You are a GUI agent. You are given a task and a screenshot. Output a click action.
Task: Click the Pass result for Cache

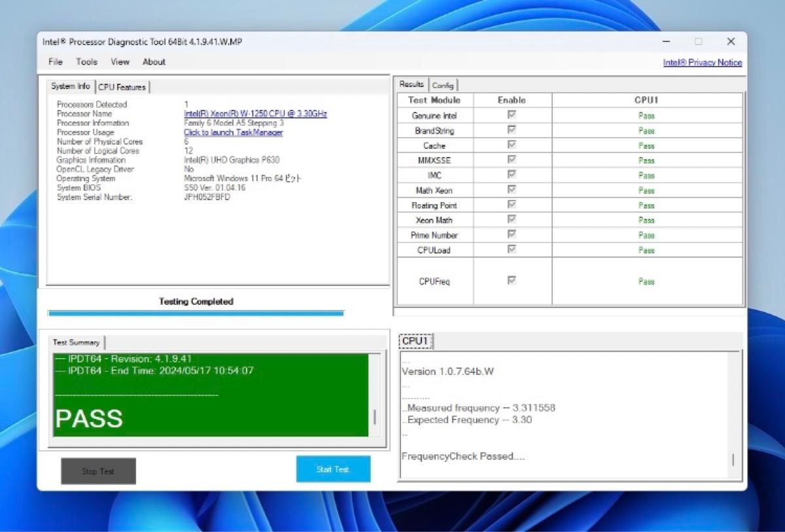pyautogui.click(x=647, y=146)
